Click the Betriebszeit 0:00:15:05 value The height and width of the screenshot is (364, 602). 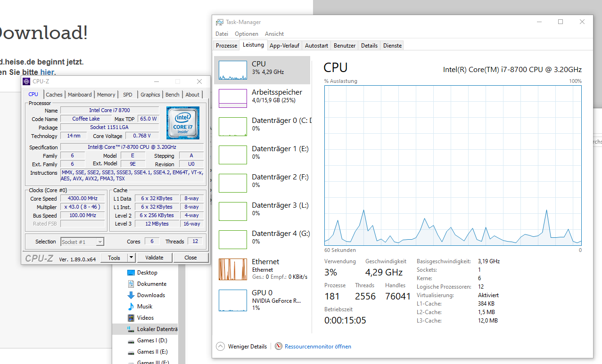click(345, 320)
